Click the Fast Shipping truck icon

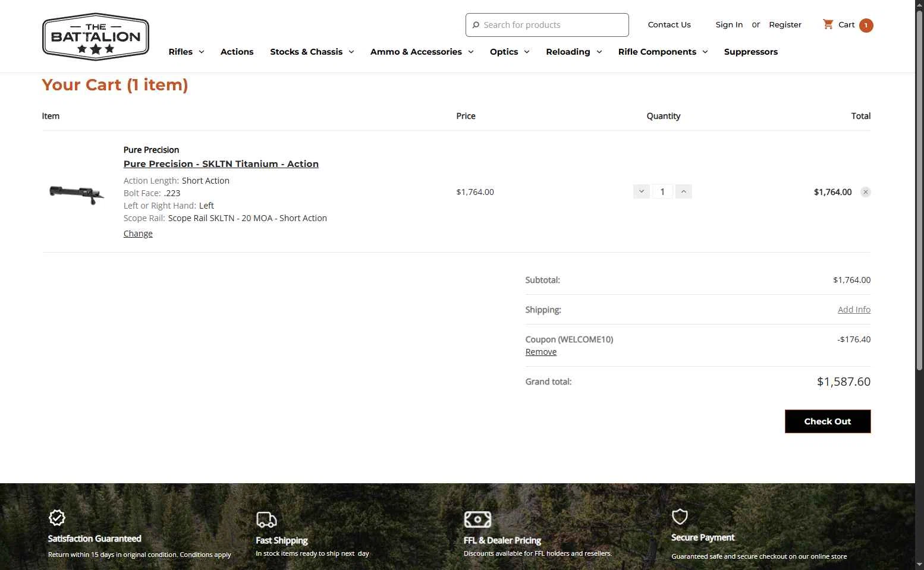266,519
